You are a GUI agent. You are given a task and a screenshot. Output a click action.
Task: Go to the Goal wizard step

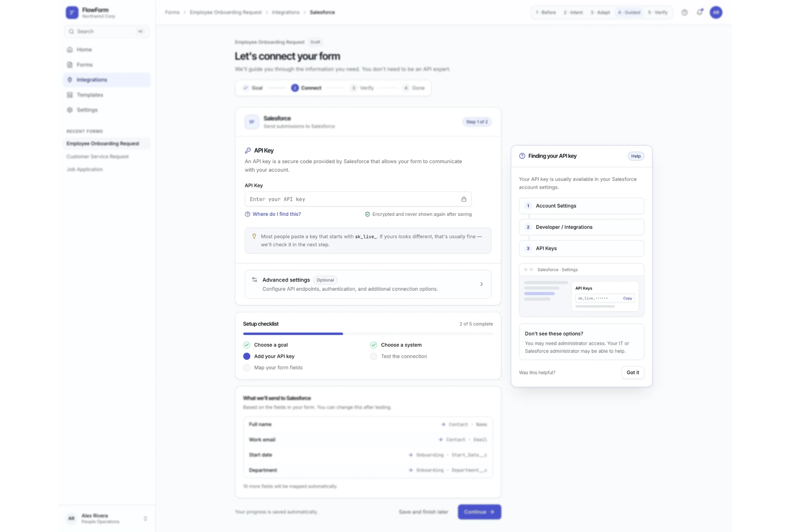click(x=253, y=88)
